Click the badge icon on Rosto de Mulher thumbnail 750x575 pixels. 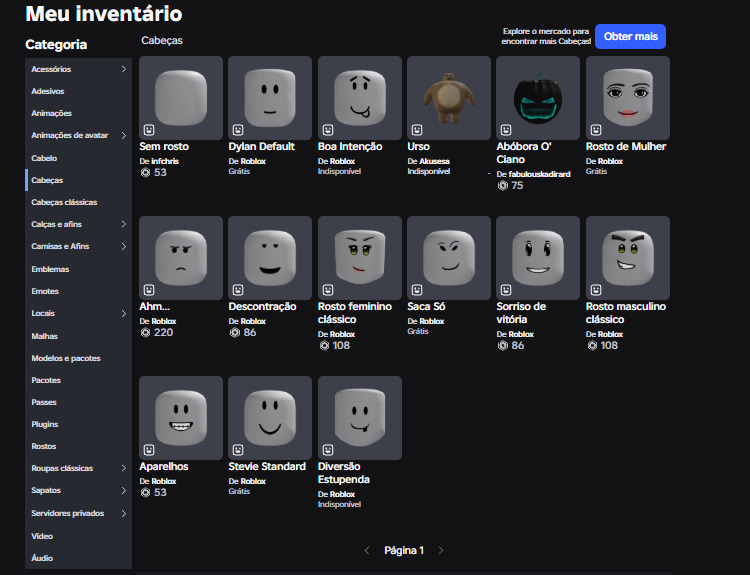tap(596, 130)
